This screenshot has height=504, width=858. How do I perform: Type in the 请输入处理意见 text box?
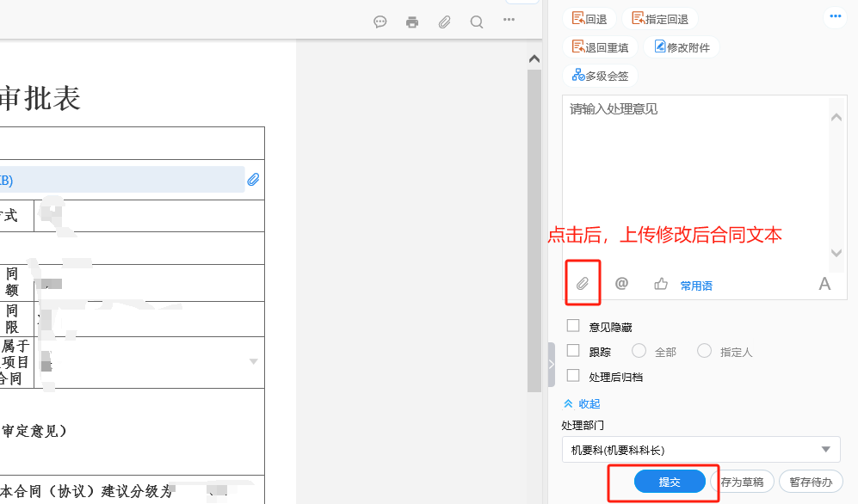pos(697,172)
